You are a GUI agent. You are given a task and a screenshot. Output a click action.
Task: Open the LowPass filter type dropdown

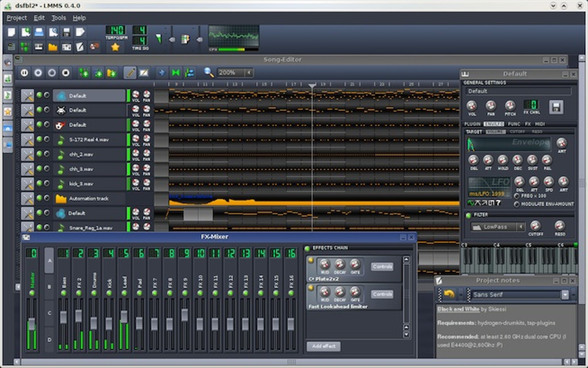click(500, 227)
